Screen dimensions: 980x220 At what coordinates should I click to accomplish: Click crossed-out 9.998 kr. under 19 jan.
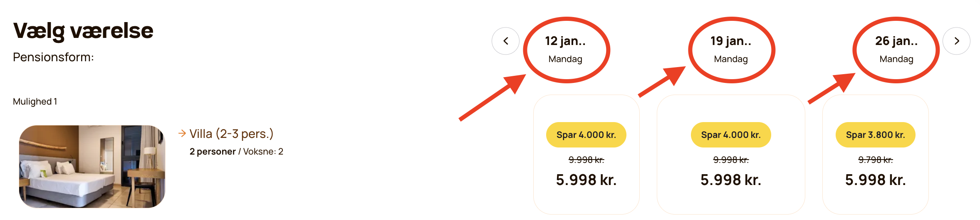(x=731, y=160)
